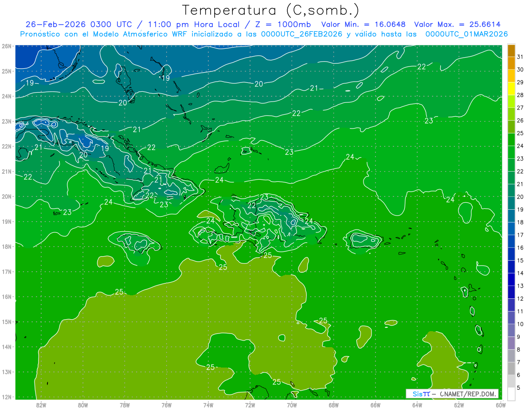Click the latitude label "17N"

coord(6,271)
